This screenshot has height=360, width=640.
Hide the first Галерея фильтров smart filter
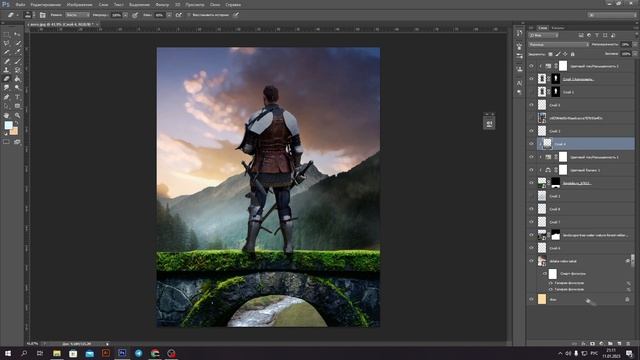[551, 283]
